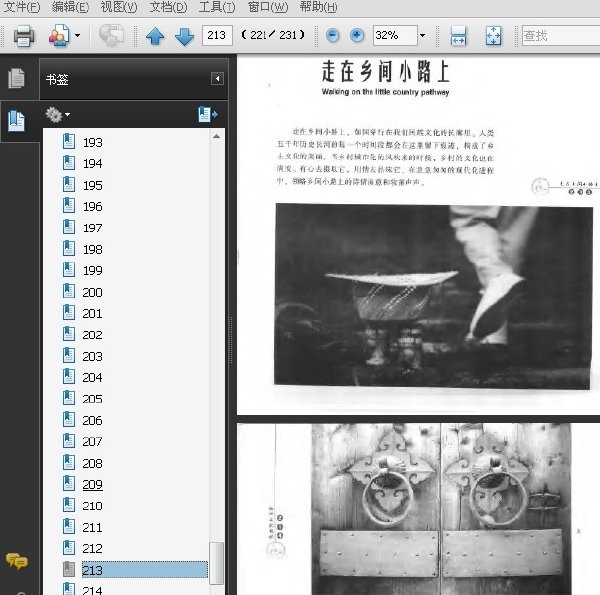
Task: Click bookmark icon beside 196
Action: click(x=69, y=205)
